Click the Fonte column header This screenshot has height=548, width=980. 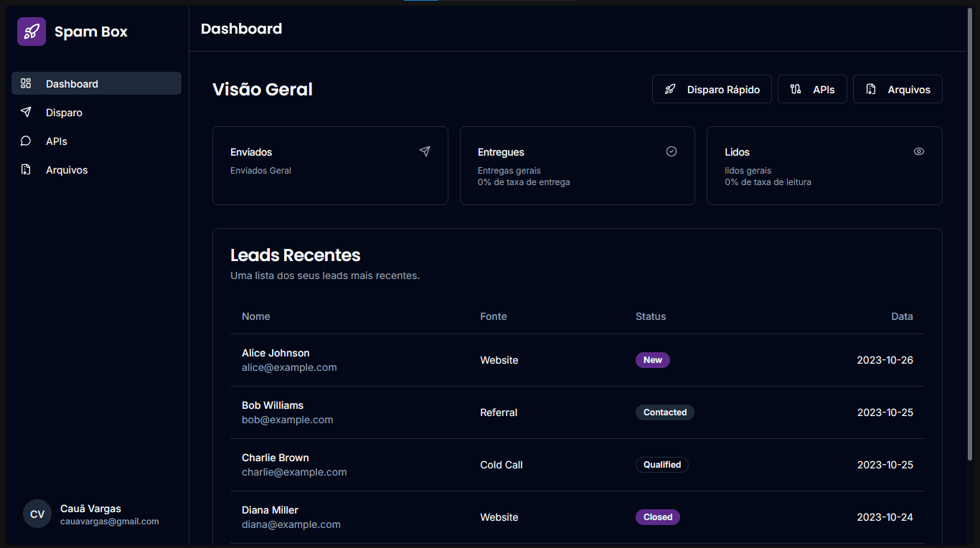tap(494, 316)
